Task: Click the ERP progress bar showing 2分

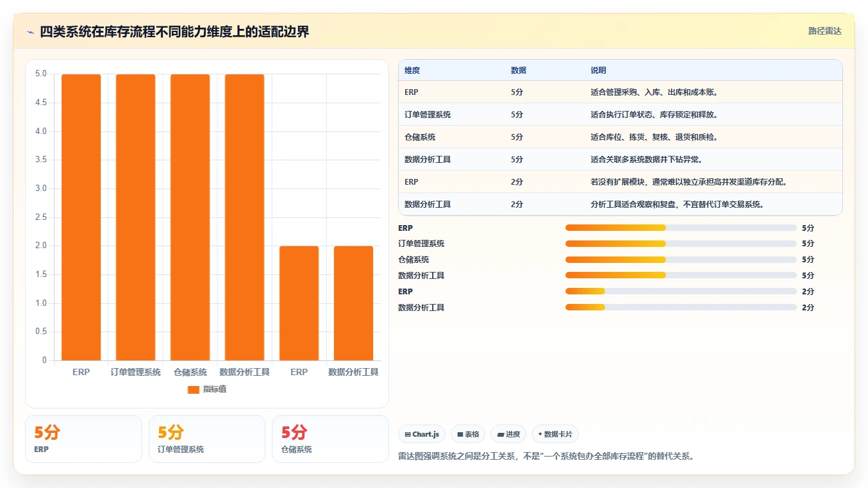Action: [x=681, y=292]
